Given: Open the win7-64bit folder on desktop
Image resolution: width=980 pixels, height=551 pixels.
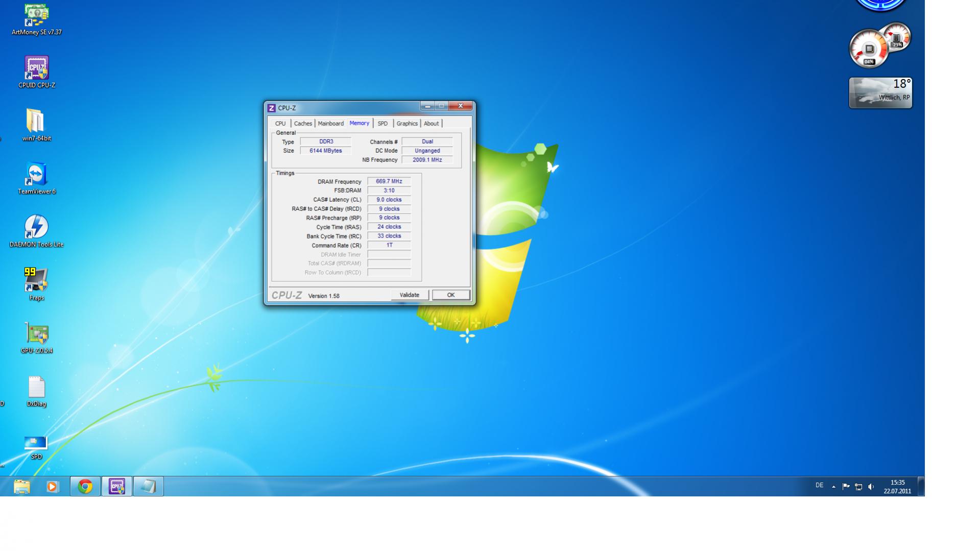Looking at the screenshot, I should [36, 125].
